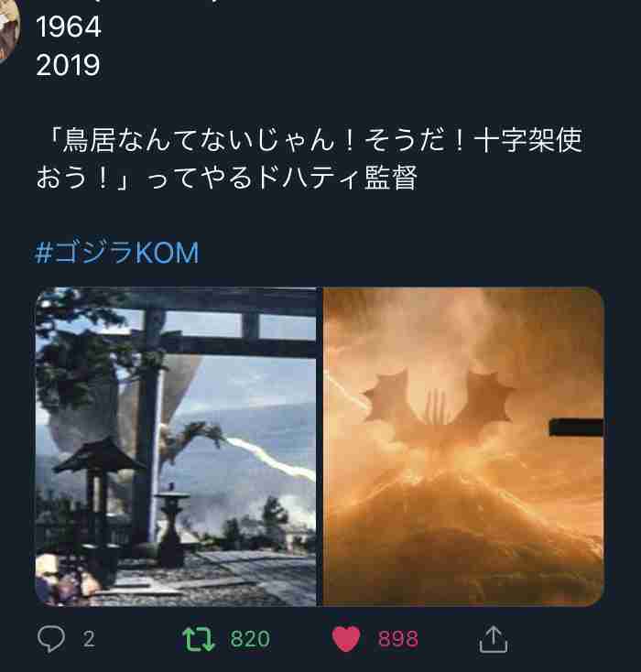The width and height of the screenshot is (641, 672).
Task: View the right orange volcano image from 2019
Action: [x=463, y=447]
